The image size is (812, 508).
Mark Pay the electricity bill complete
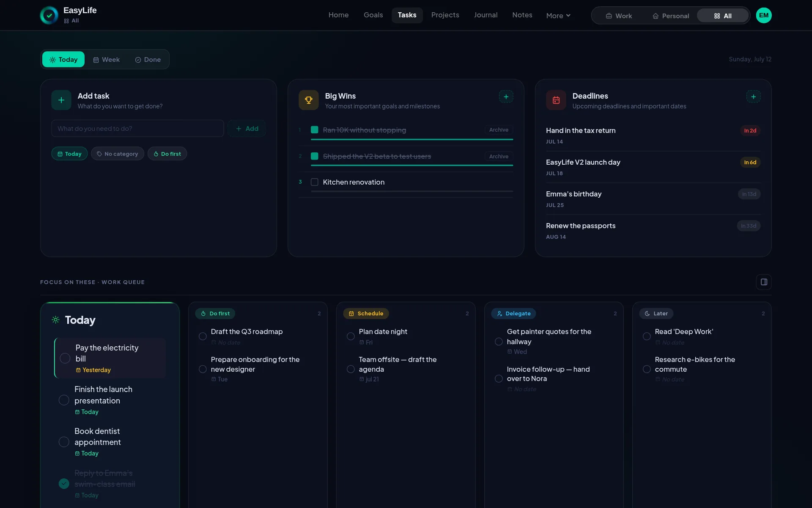pos(65,359)
